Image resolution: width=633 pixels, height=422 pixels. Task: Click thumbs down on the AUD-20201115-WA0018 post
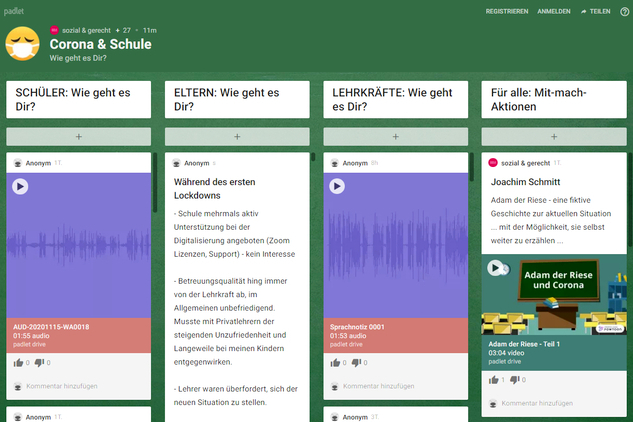41,363
